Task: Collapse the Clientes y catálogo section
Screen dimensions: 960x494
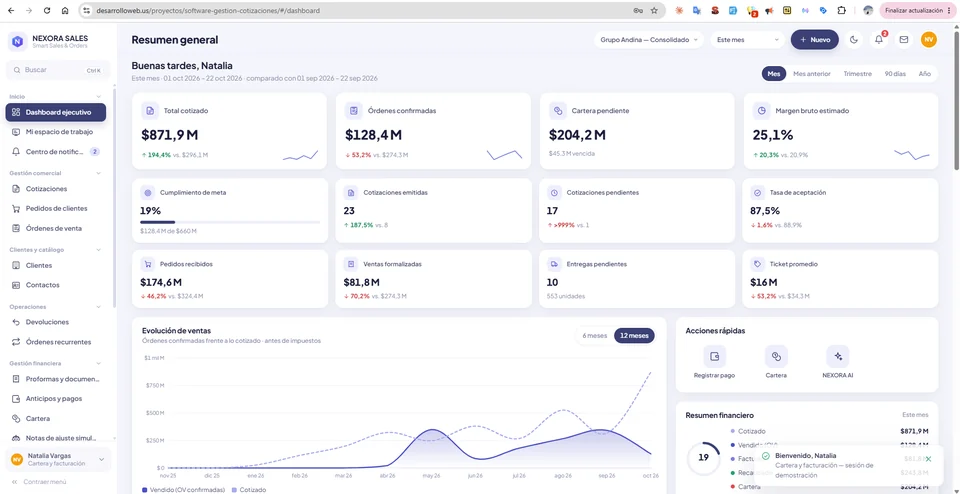Action: point(99,250)
